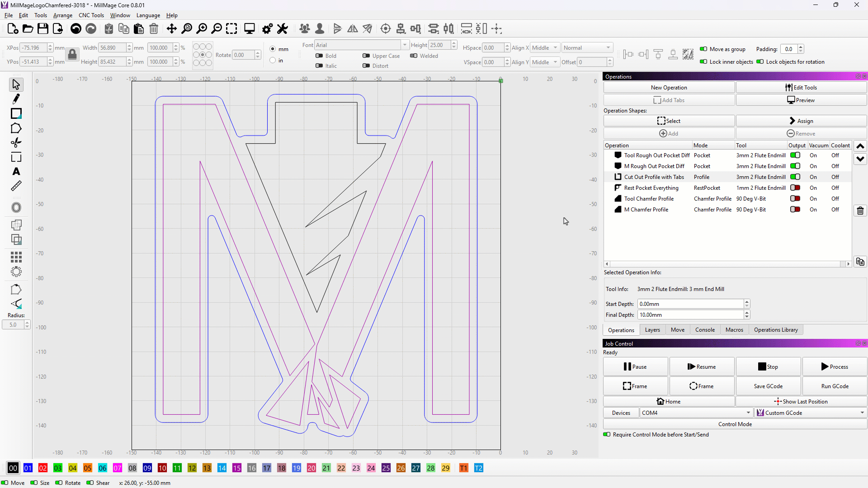868x488 pixels.
Task: Switch to the Layers tab
Action: pos(652,330)
